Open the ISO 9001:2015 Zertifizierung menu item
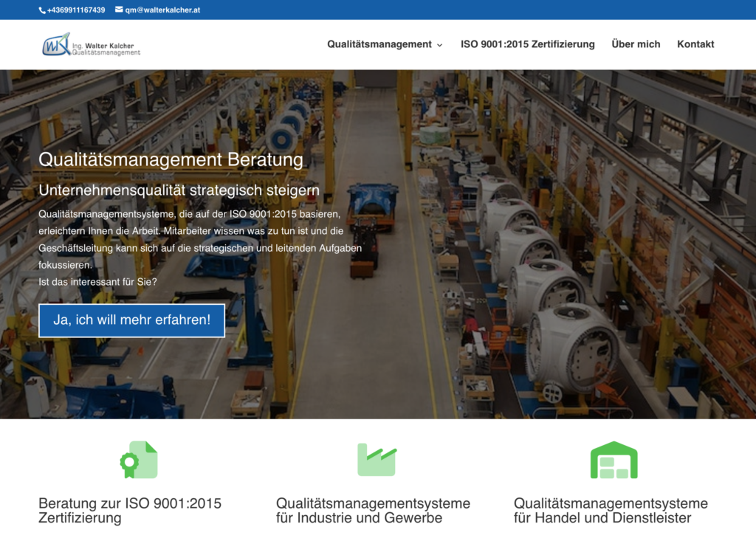Image resolution: width=756 pixels, height=541 pixels. click(527, 44)
